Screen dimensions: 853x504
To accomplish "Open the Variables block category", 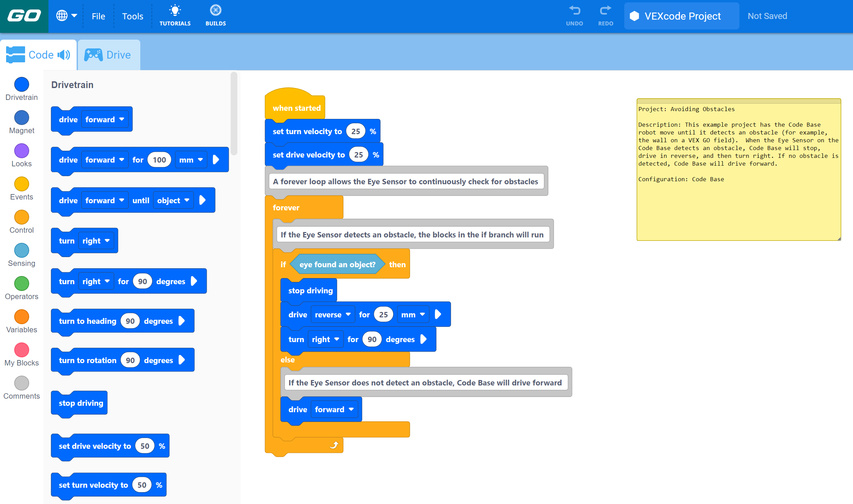I will (x=21, y=317).
